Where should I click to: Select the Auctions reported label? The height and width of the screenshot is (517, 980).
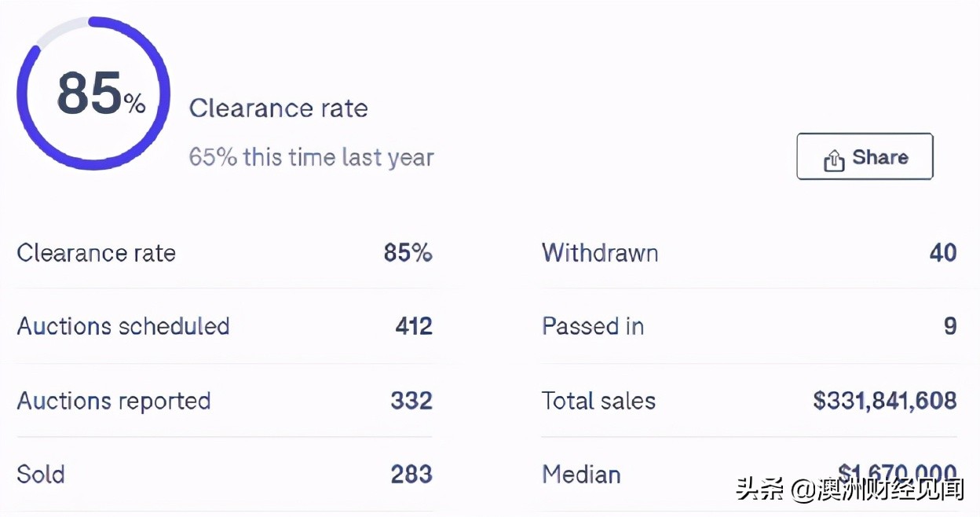click(114, 401)
